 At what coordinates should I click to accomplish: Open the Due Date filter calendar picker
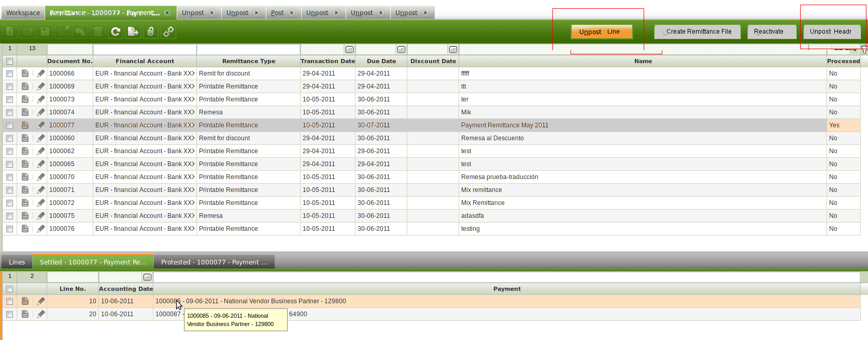tap(401, 50)
